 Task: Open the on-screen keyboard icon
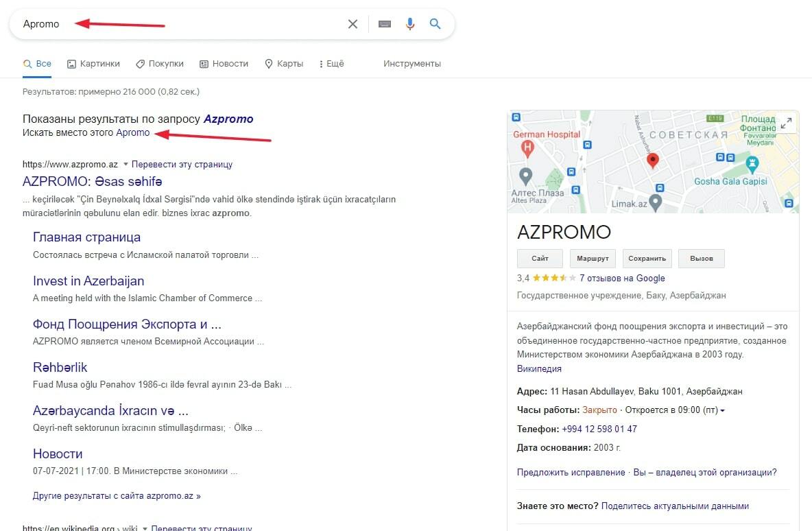pos(384,24)
